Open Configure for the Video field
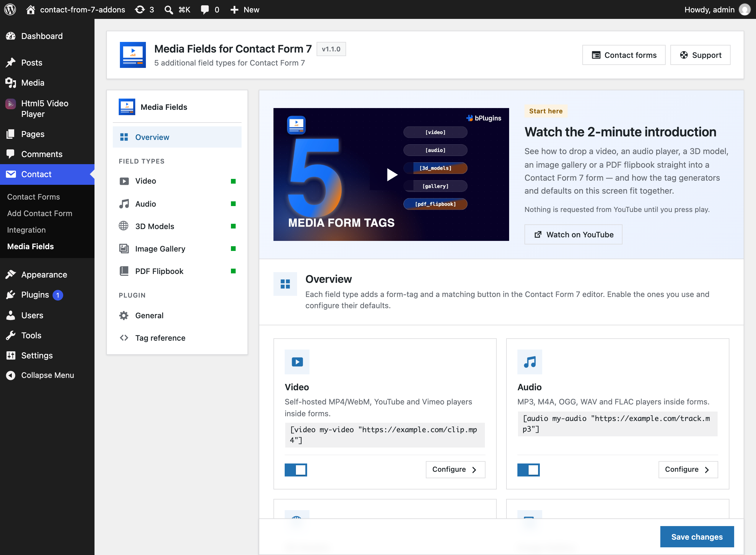 pos(456,469)
